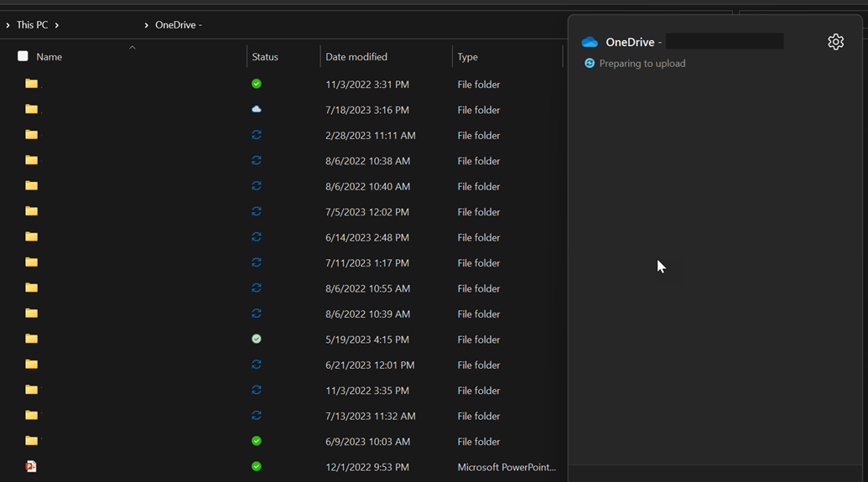Click the Type column header
The image size is (868, 482).
[467, 57]
